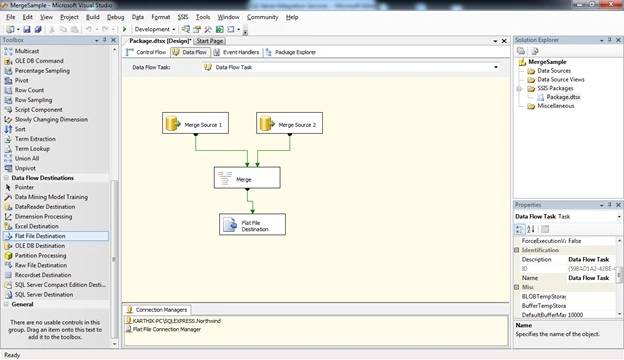Select DataReader Destination in Toolbox
Screen dimensions: 624x360
[x=45, y=206]
